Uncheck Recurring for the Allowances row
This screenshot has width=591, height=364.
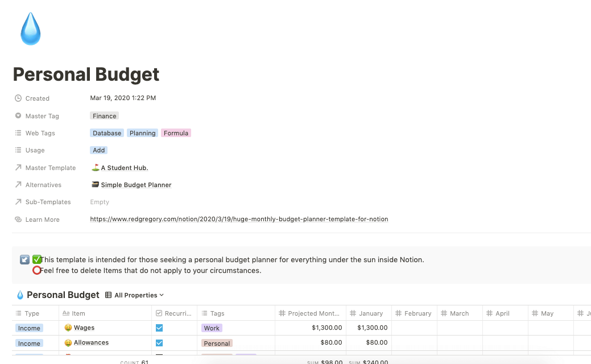(159, 342)
